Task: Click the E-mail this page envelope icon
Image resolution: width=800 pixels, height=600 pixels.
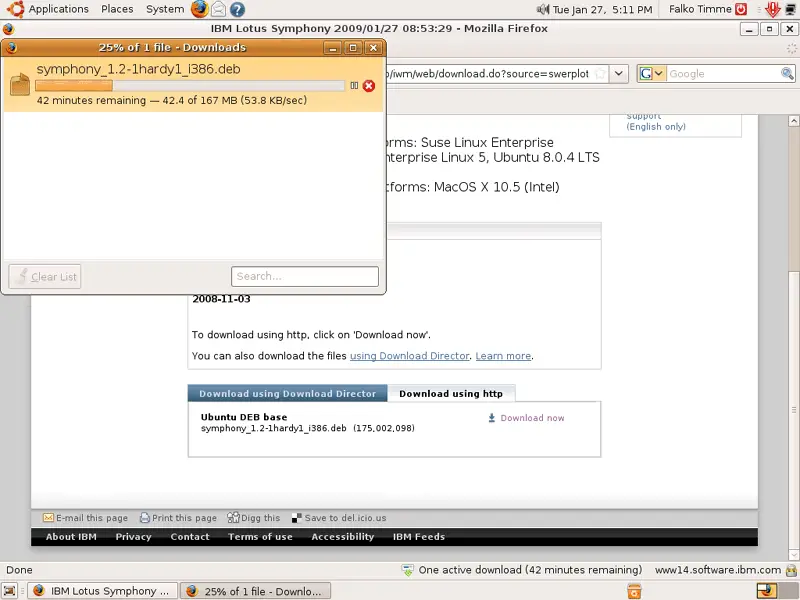Action: (x=48, y=518)
